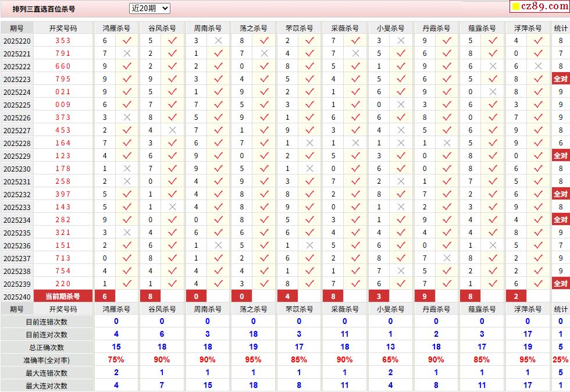The image size is (570, 392).
Task: Click the X mark in row 2025220 under 周南杀号
Action: (218, 41)
